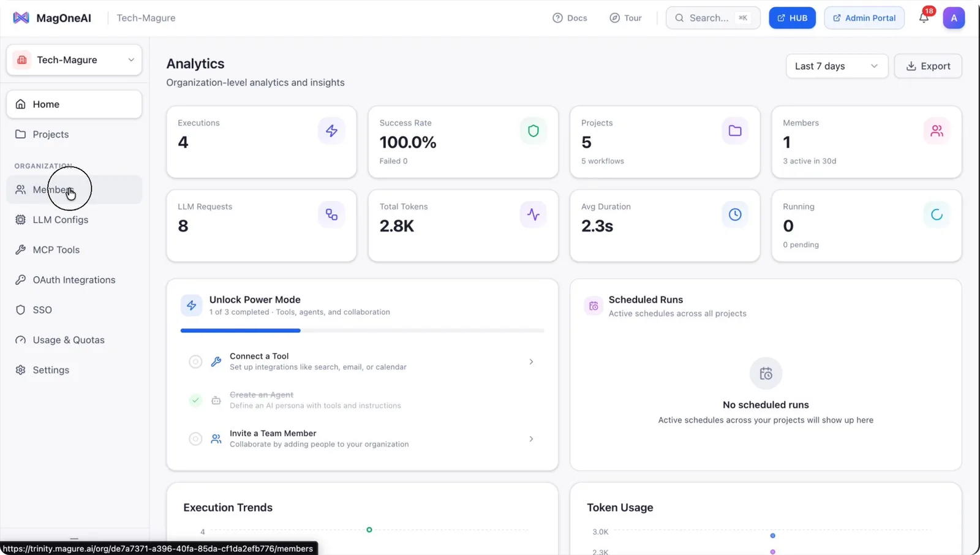The image size is (980, 555).
Task: Click the Search input field
Action: click(x=713, y=18)
